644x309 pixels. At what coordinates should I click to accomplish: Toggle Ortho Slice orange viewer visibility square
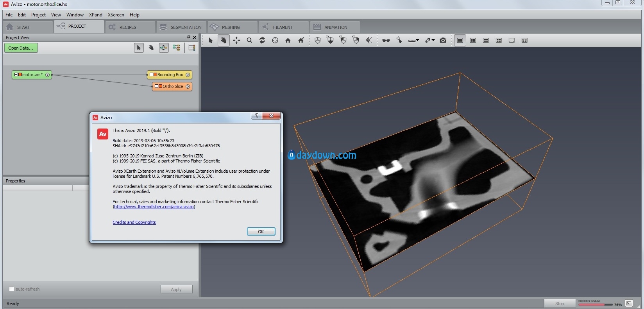(x=161, y=86)
